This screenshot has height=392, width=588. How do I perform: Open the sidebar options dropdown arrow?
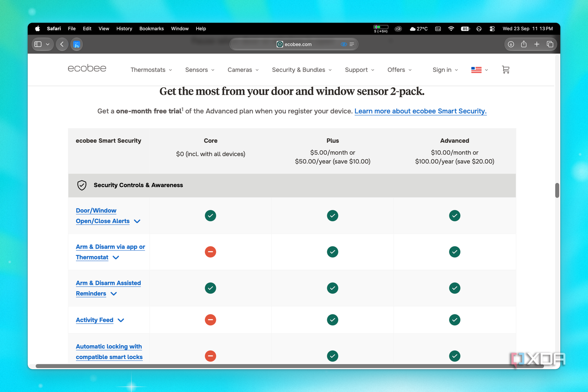[x=48, y=44]
